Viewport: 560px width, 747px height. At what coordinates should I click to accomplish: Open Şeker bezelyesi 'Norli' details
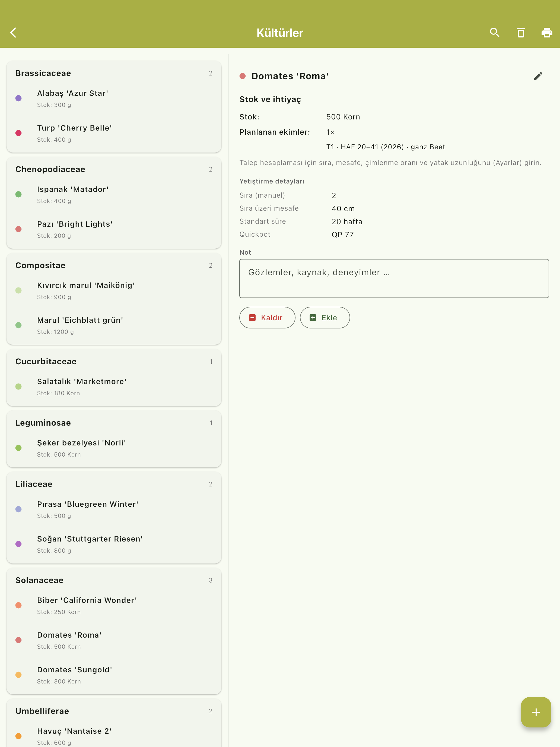click(114, 448)
